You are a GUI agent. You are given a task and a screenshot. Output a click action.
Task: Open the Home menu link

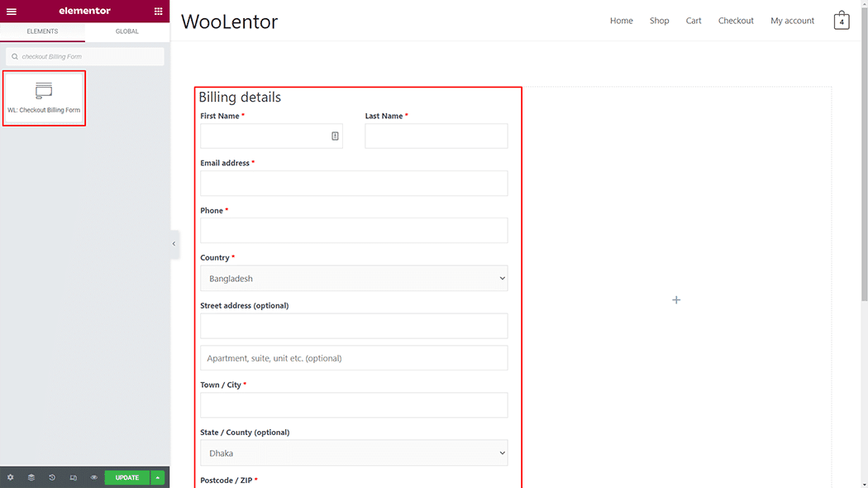(x=621, y=21)
